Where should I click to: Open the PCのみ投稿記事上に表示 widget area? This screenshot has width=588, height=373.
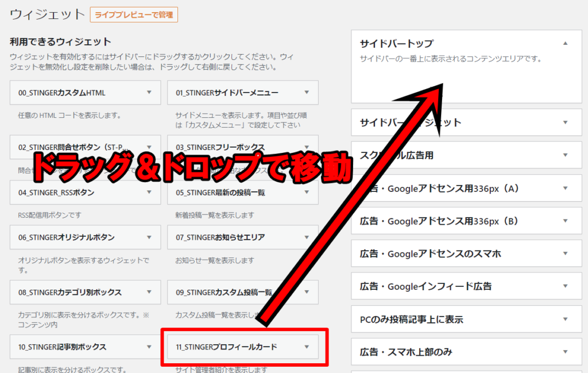(x=565, y=319)
